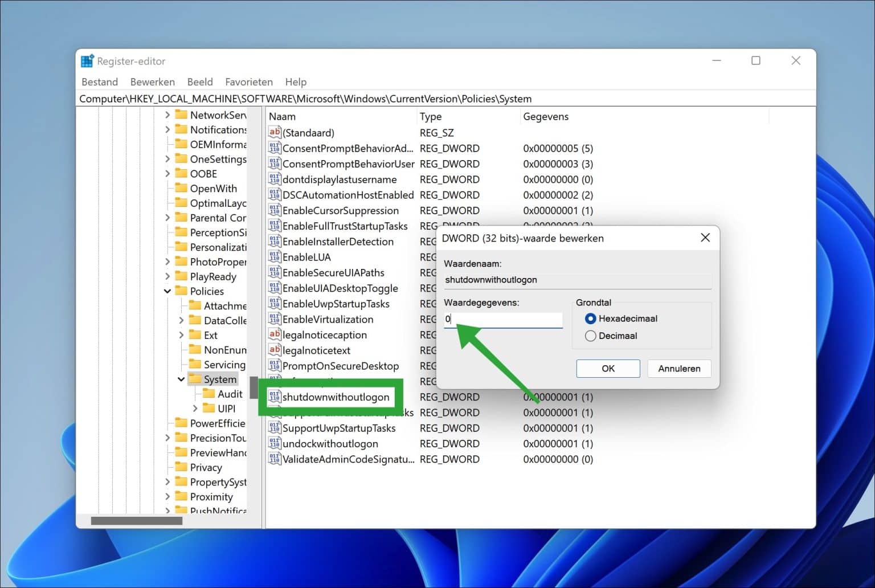This screenshot has height=588, width=875.
Task: Click the DWORD icon beside shutdownwithoutlogon
Action: click(275, 397)
